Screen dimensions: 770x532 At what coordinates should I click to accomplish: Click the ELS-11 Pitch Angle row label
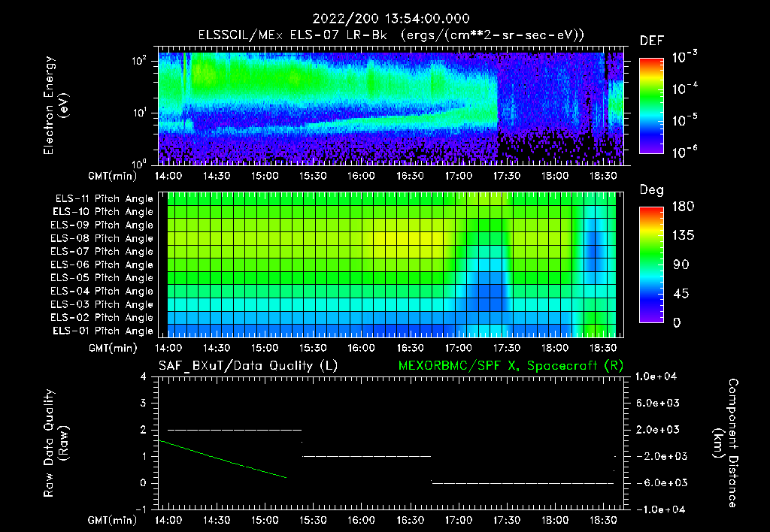point(104,199)
